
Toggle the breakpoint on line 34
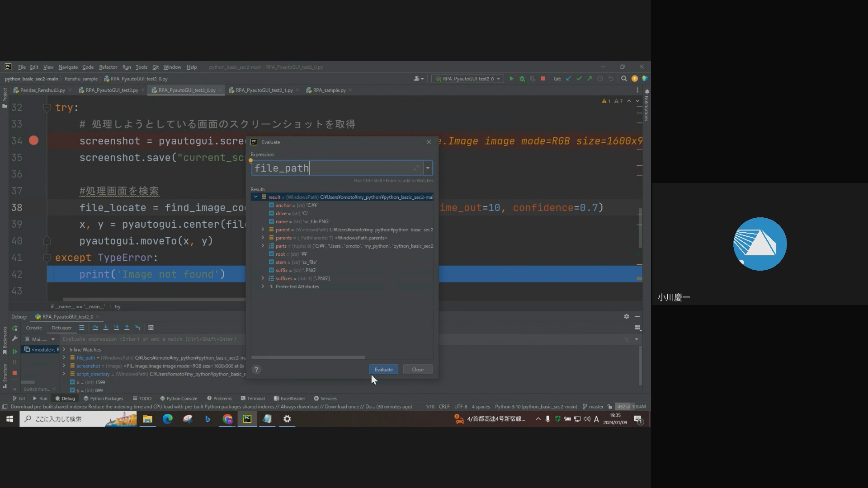[x=33, y=141]
